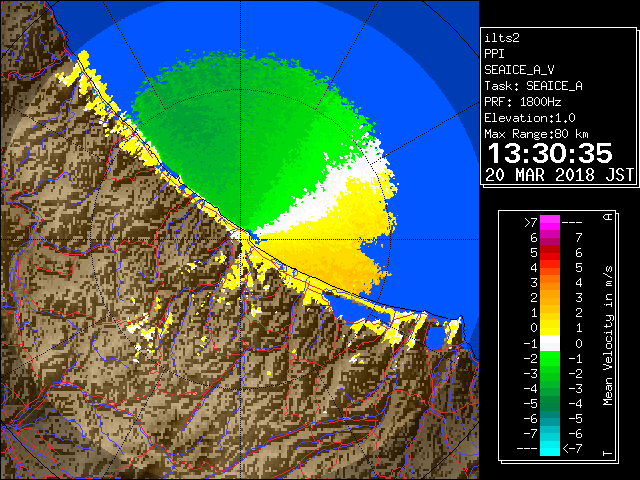The image size is (640, 480).
Task: Click the Max Range:80 km text
Action: tap(536, 134)
